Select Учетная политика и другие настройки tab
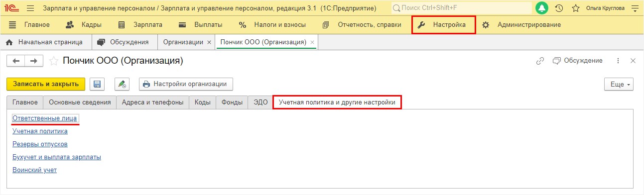 [337, 102]
